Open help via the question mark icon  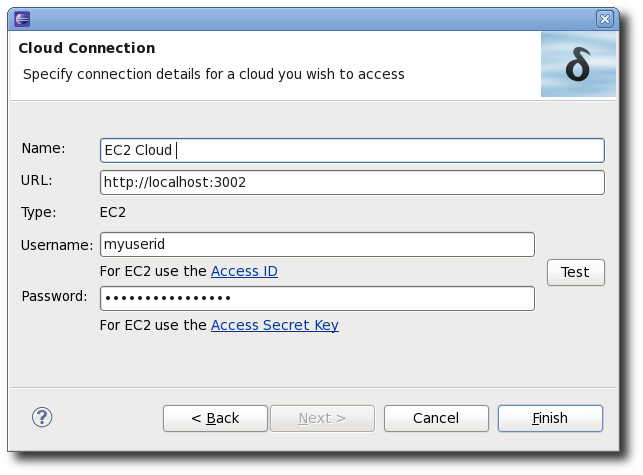point(42,418)
